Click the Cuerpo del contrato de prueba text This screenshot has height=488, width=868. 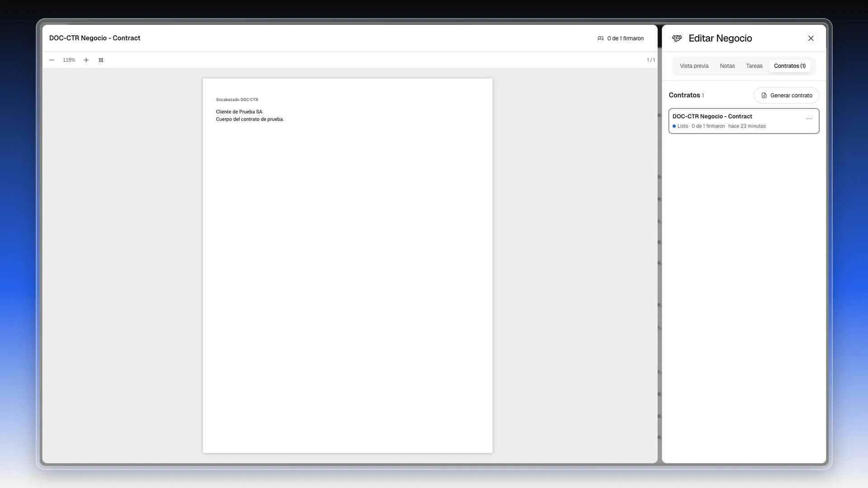click(250, 119)
